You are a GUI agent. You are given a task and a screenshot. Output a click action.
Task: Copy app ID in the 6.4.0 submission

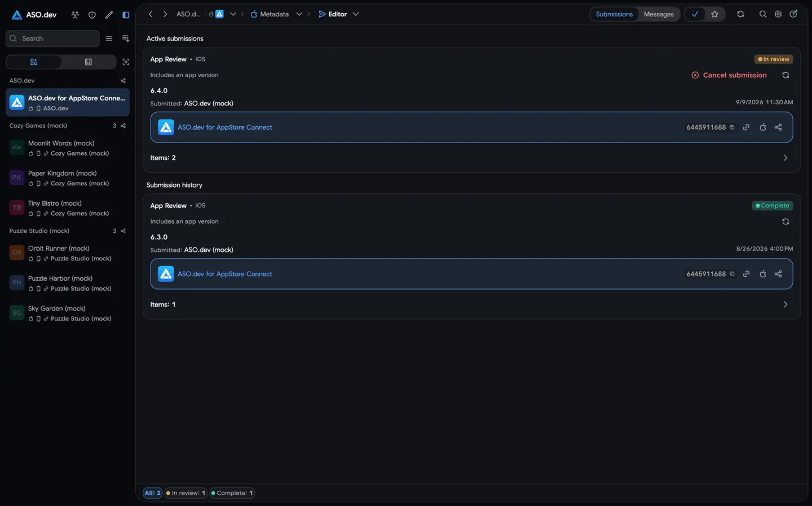(x=732, y=127)
